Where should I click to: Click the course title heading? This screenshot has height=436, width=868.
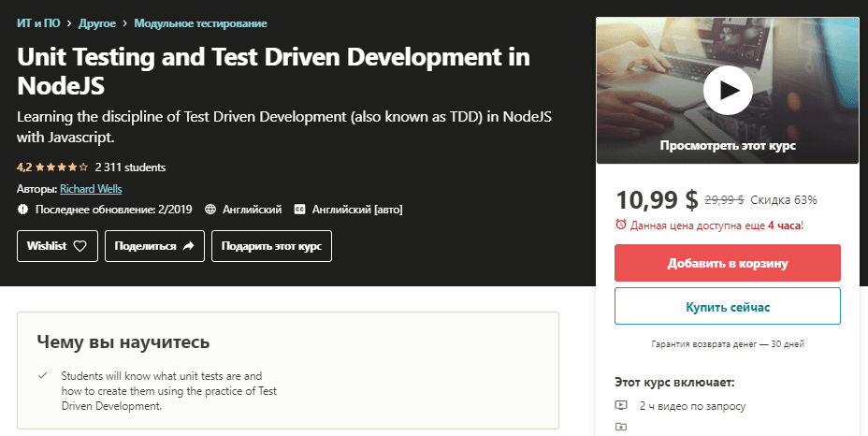[x=273, y=71]
